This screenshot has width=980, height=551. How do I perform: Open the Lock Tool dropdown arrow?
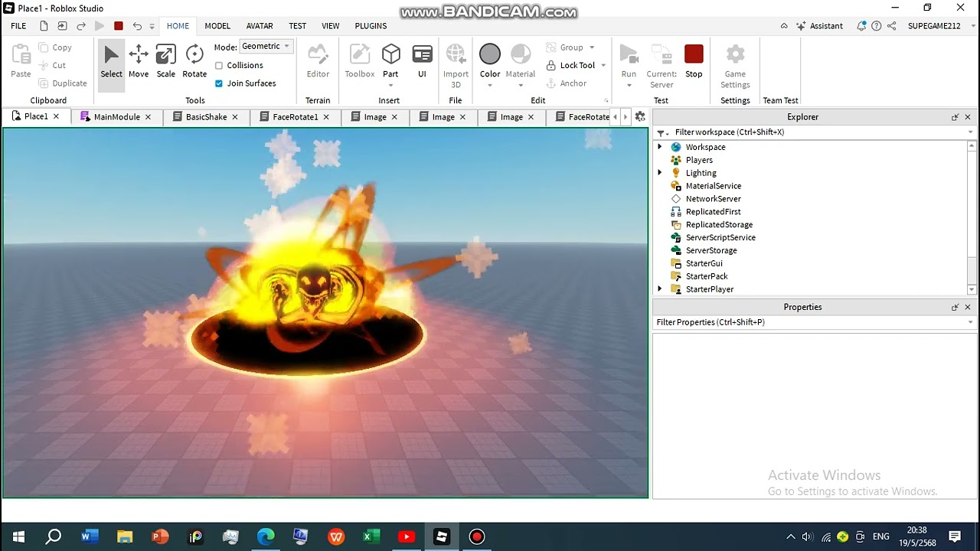click(x=603, y=66)
